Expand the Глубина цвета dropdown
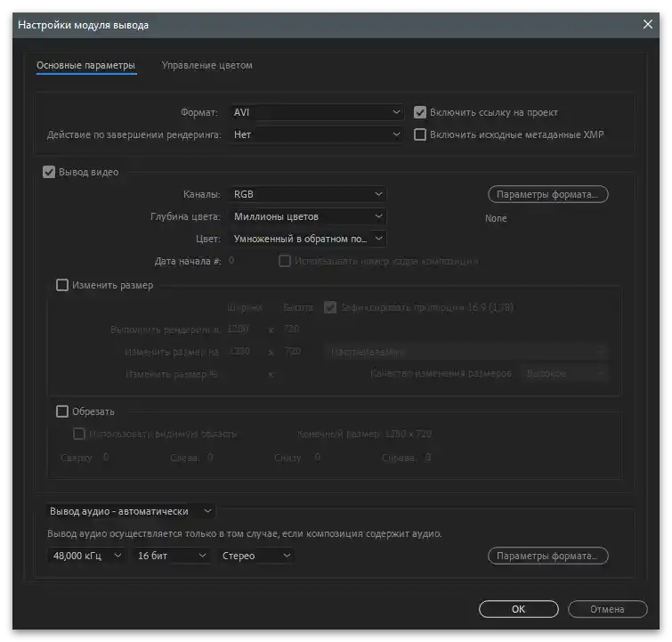 pyautogui.click(x=308, y=216)
